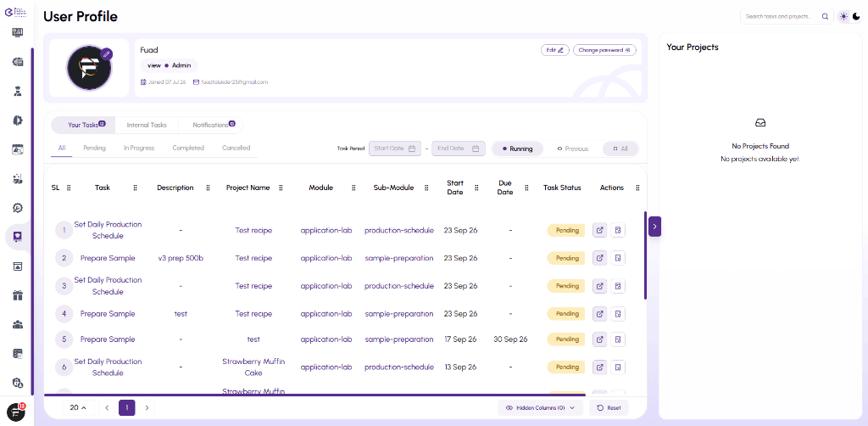Select the Completed status tab

click(x=188, y=148)
